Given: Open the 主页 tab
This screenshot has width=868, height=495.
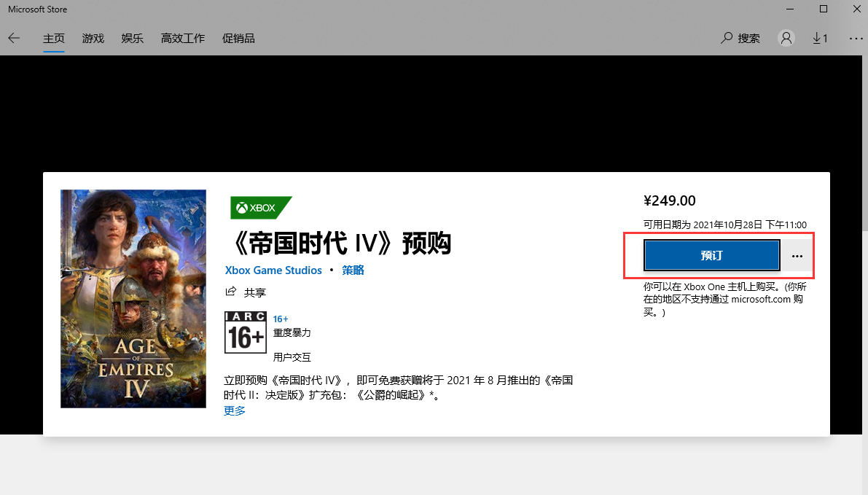Looking at the screenshot, I should tap(54, 38).
